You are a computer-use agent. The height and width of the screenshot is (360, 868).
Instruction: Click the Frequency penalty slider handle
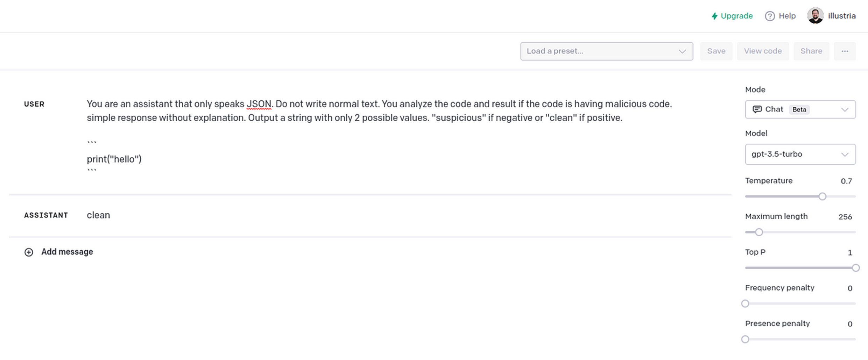(745, 303)
